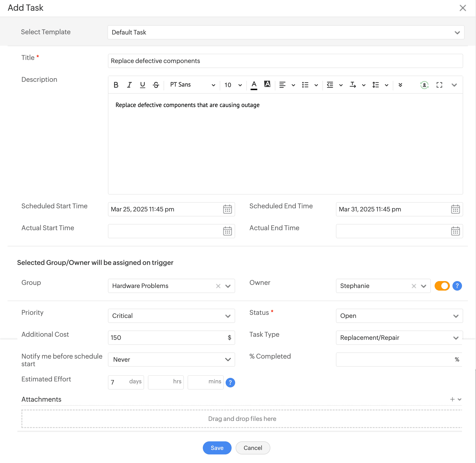Screen dimensions: 476x463
Task: Click the bulleted list icon
Action: 305,85
